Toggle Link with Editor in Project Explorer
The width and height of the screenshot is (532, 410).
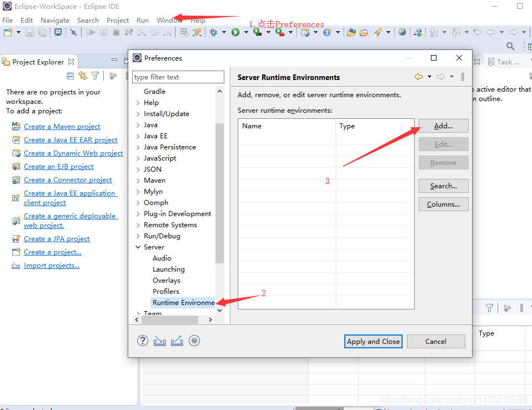click(x=82, y=76)
